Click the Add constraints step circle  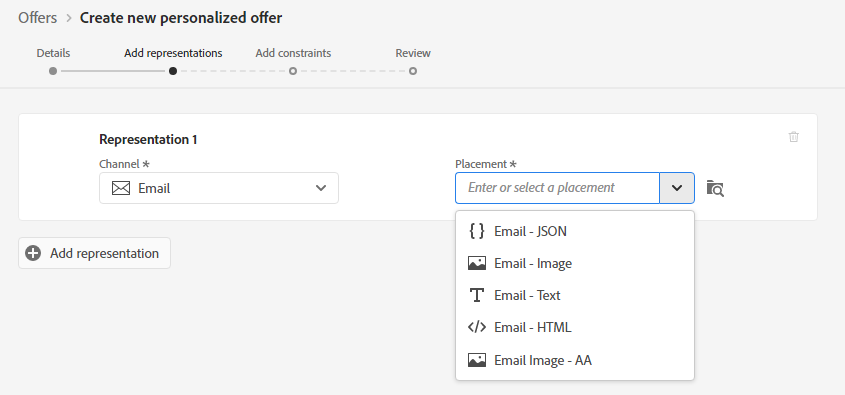[x=293, y=71]
